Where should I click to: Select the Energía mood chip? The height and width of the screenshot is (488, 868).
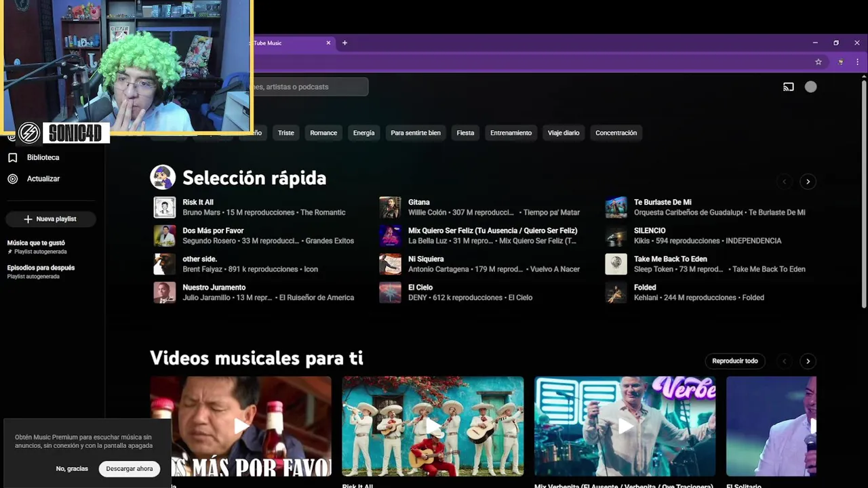pos(363,133)
